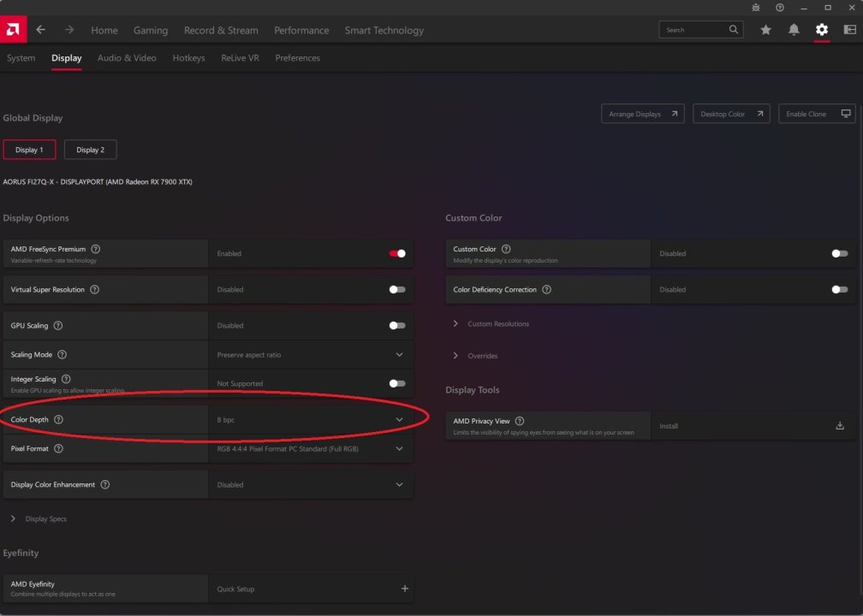Click the bug report icon
The image size is (863, 616).
tap(756, 8)
